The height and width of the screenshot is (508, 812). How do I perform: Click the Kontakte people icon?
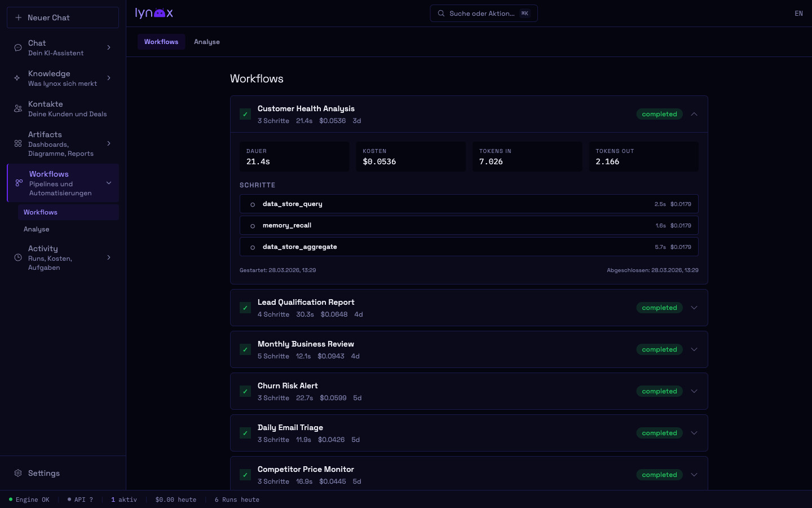point(17,108)
